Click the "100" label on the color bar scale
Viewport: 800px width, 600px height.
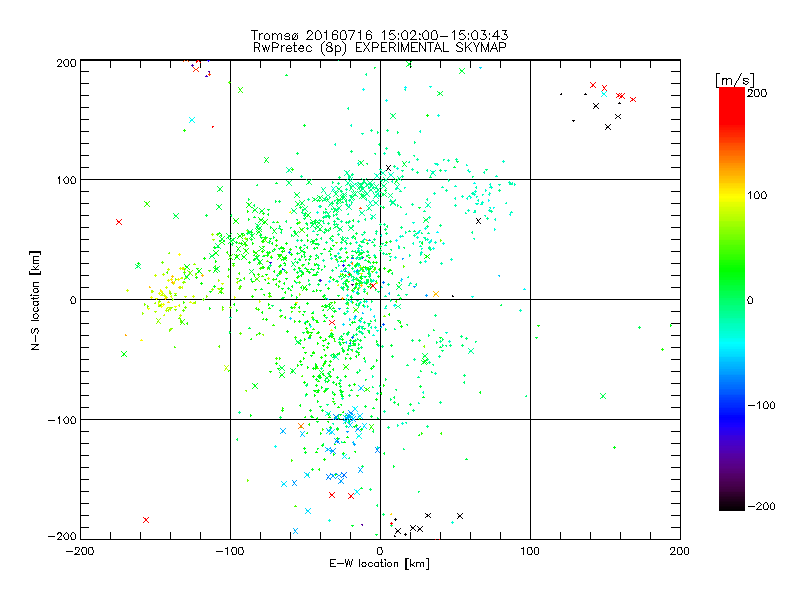[757, 195]
